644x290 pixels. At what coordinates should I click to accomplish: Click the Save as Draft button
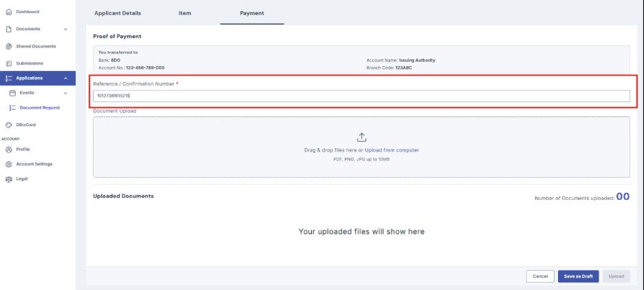578,276
